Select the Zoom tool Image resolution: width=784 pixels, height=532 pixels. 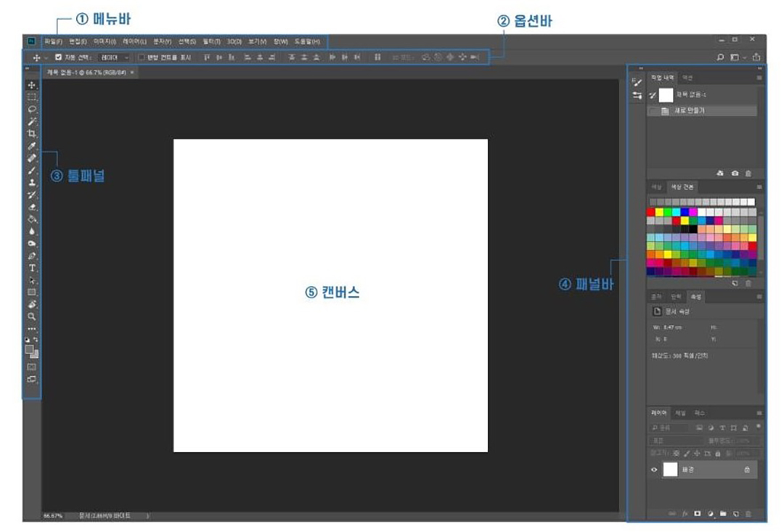point(31,316)
